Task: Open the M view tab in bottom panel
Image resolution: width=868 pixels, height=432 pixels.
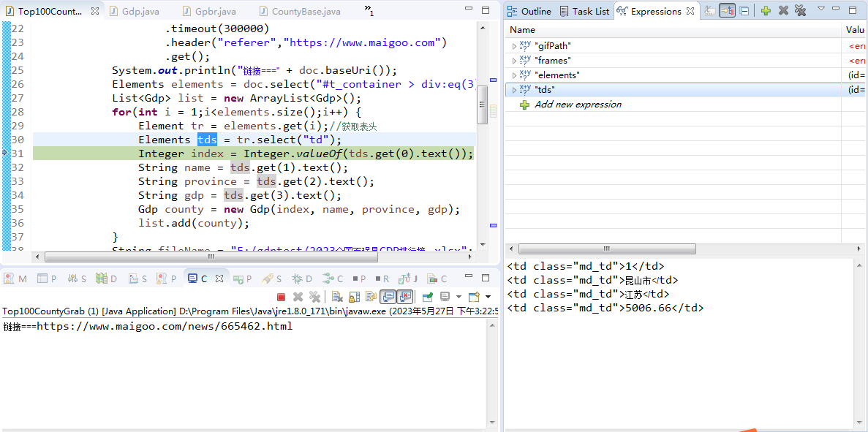Action: (x=16, y=278)
